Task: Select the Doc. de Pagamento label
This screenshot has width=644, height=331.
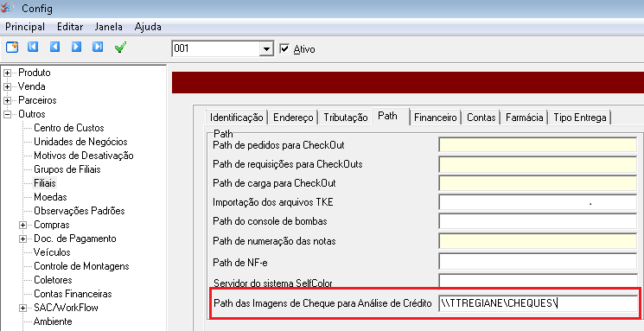Action: pyautogui.click(x=75, y=239)
